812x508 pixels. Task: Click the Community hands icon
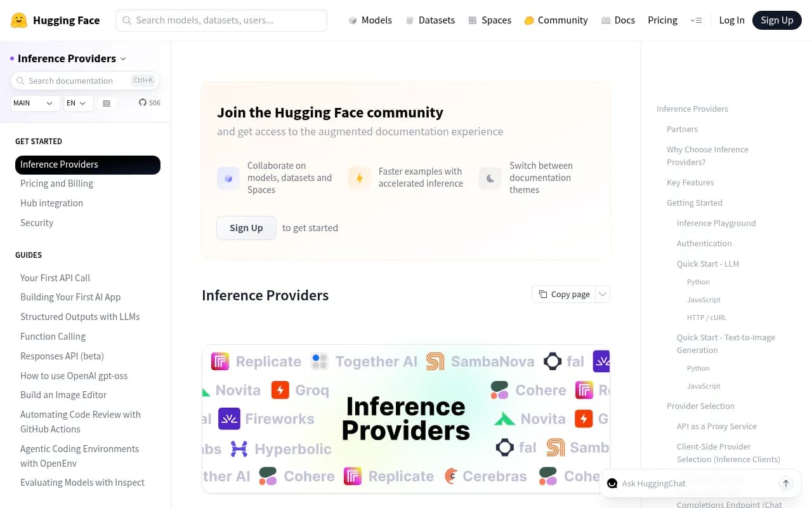(529, 20)
